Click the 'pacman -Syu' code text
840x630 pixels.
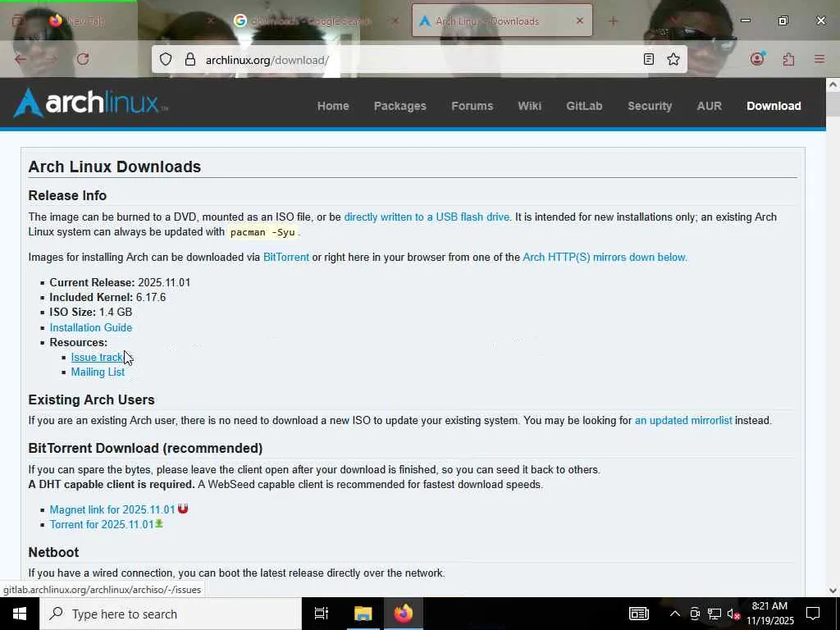[262, 232]
